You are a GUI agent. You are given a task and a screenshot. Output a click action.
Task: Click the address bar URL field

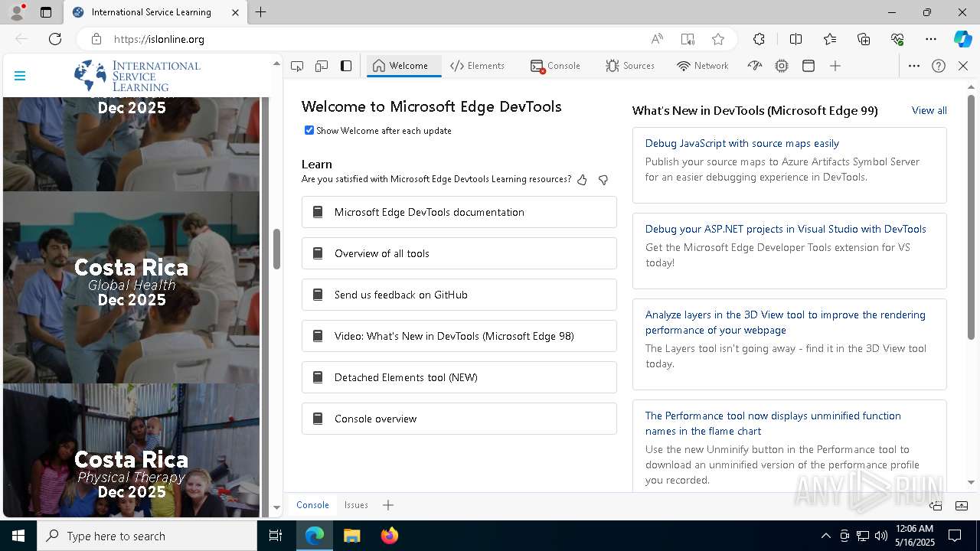pyautogui.click(x=375, y=39)
